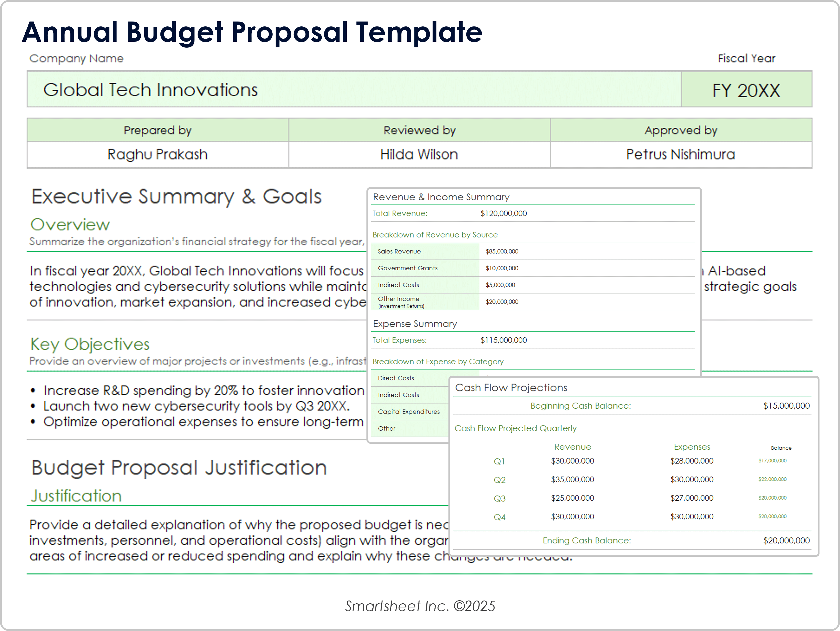
Task: Click the $20,000,000 other income value
Action: 502,302
